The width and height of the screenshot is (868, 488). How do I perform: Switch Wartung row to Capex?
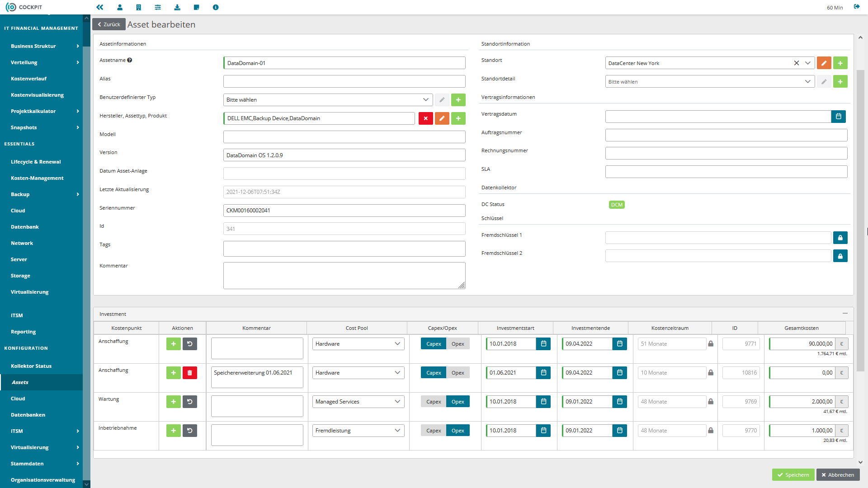click(434, 402)
